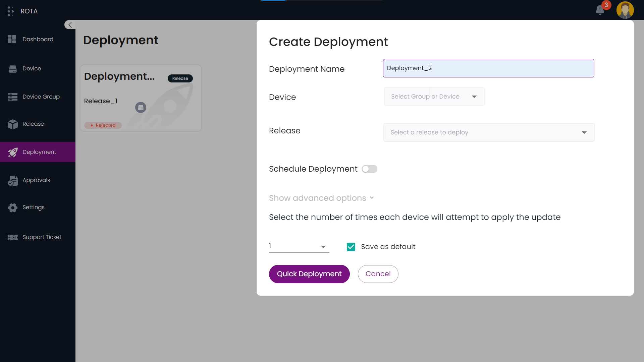Open the Dashboard section from sidebar
The image size is (644, 362).
(x=12, y=39)
